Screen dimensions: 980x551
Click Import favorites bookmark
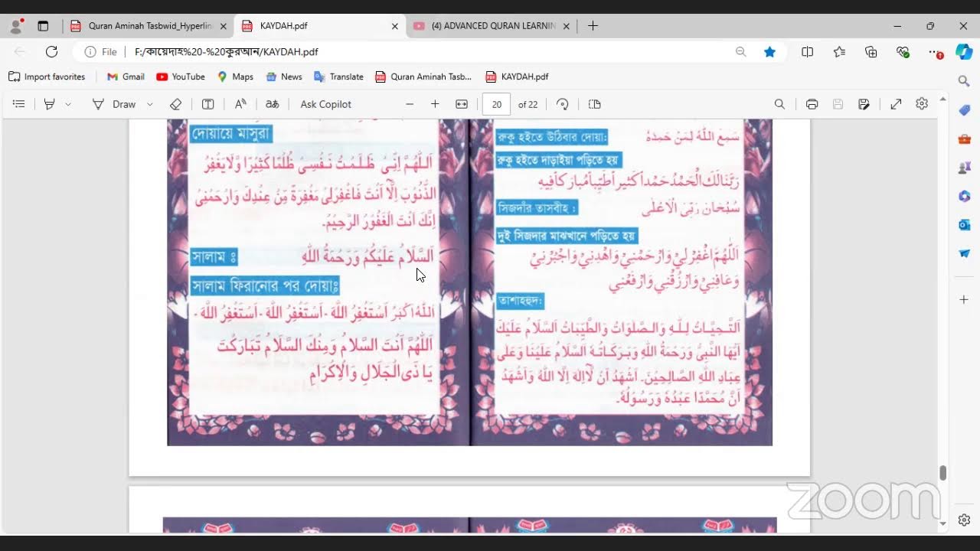pos(47,77)
